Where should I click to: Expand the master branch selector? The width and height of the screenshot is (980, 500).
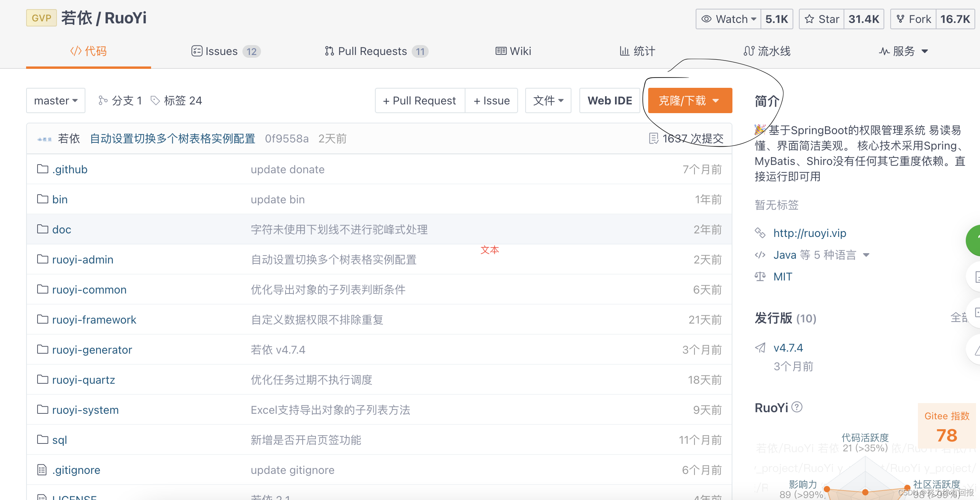(56, 100)
